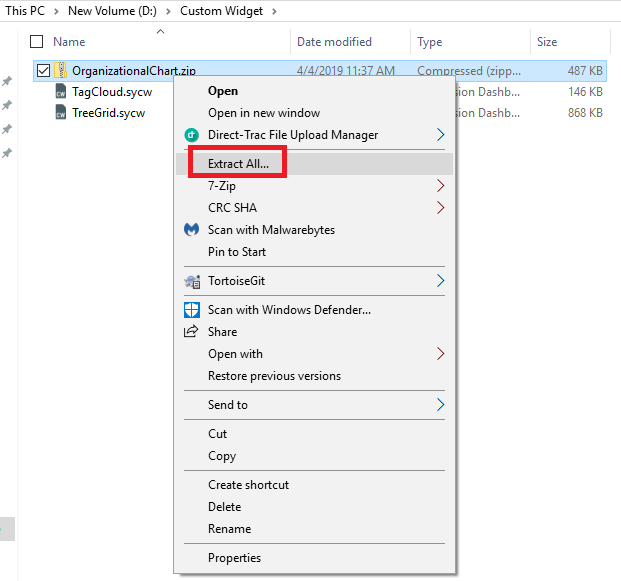The image size is (621, 581).
Task: Expand the Open with submenu arrow
Action: (x=441, y=354)
